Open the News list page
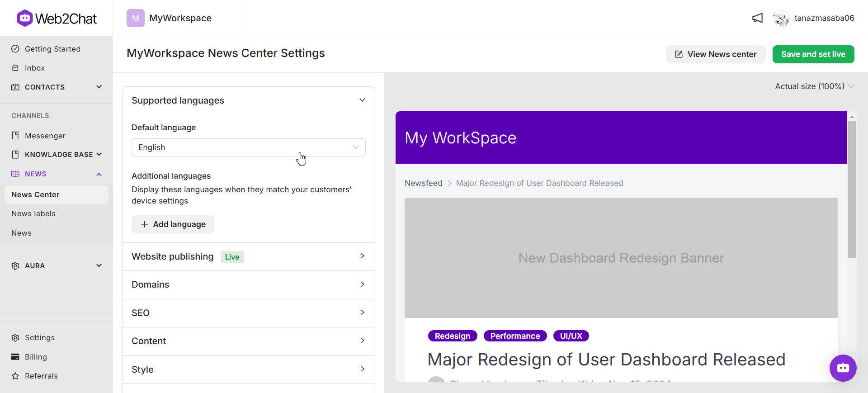868x393 pixels. click(x=21, y=233)
